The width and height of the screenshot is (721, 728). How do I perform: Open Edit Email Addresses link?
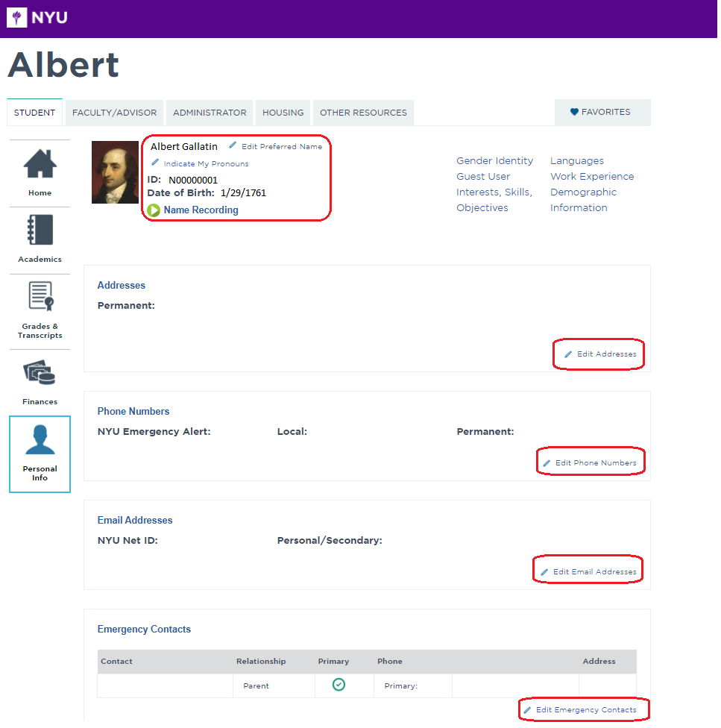coord(594,572)
